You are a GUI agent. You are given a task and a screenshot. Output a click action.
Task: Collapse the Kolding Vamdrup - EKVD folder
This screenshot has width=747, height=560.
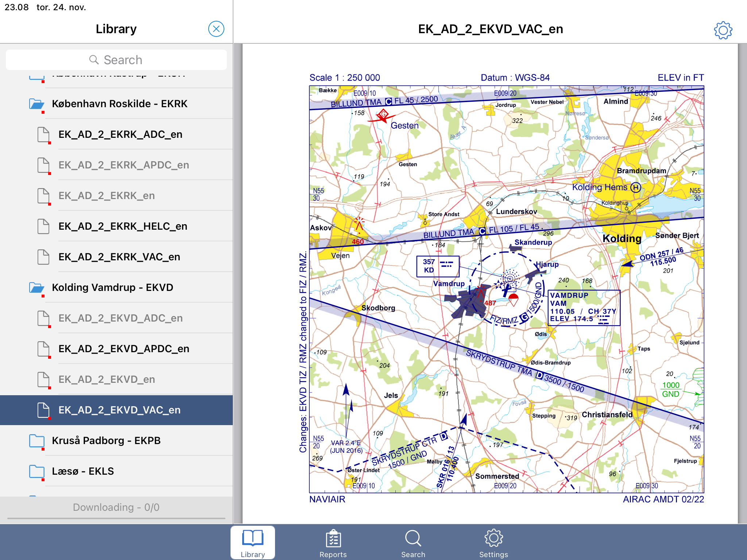click(x=116, y=288)
